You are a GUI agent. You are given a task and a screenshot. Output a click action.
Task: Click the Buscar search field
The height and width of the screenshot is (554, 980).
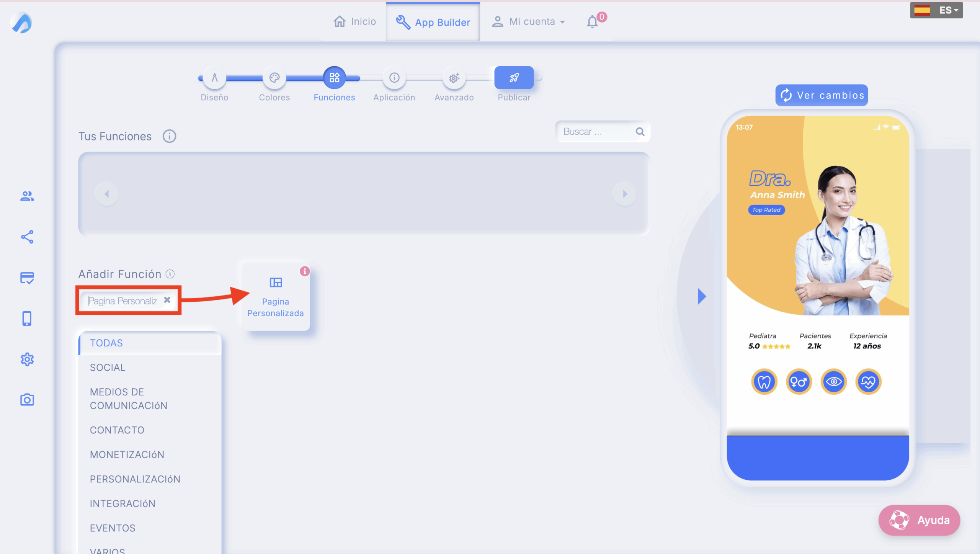click(x=595, y=132)
